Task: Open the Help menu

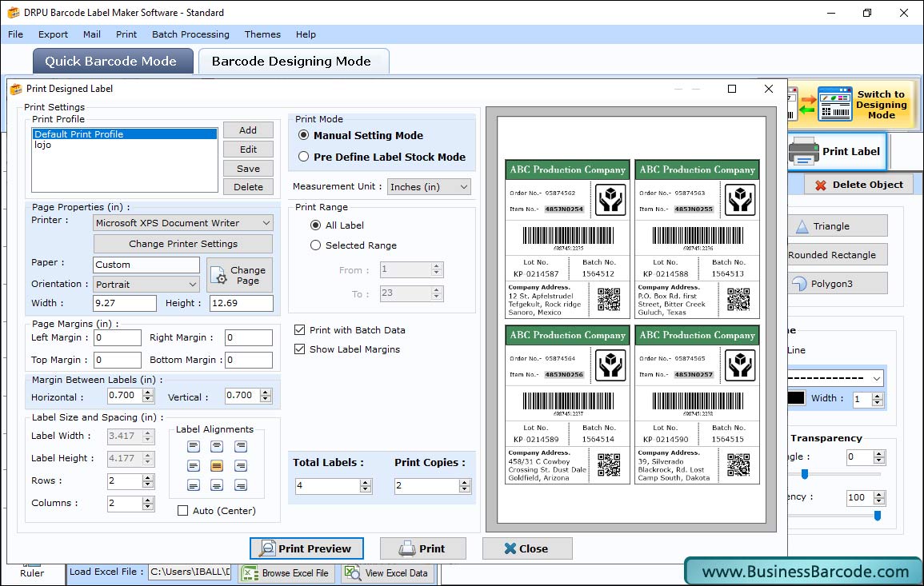Action: pyautogui.click(x=306, y=34)
